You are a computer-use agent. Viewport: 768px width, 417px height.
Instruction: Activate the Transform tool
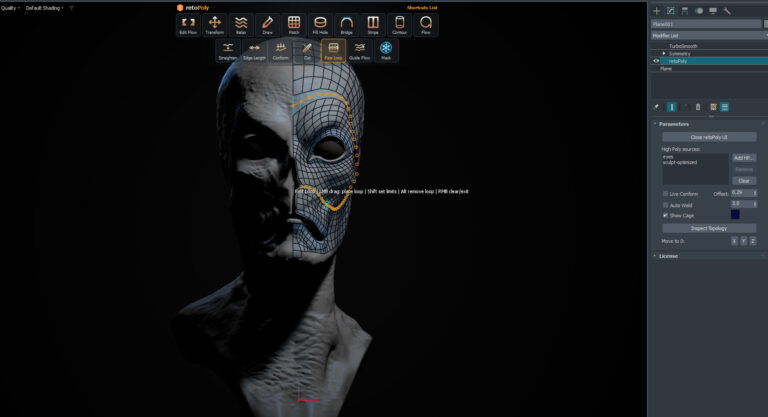[x=215, y=25]
